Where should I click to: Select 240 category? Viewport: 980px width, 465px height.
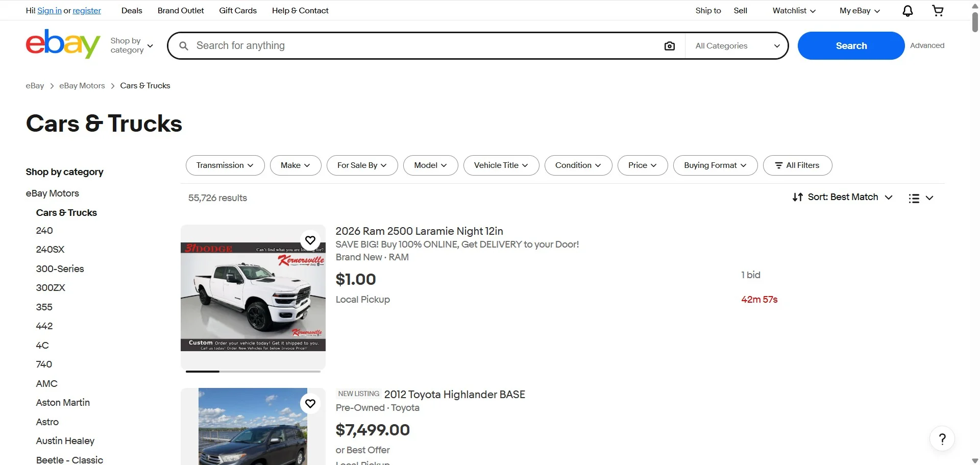point(44,231)
